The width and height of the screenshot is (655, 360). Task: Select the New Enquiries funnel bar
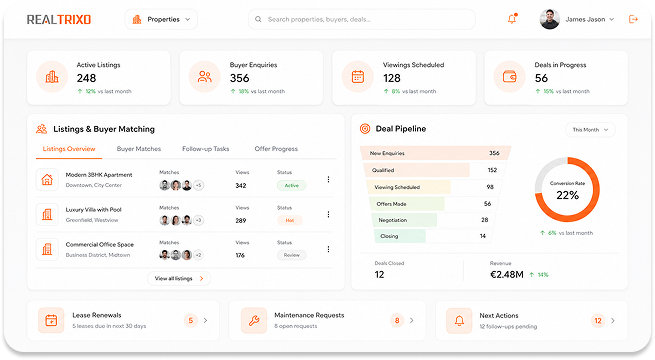[x=435, y=153]
